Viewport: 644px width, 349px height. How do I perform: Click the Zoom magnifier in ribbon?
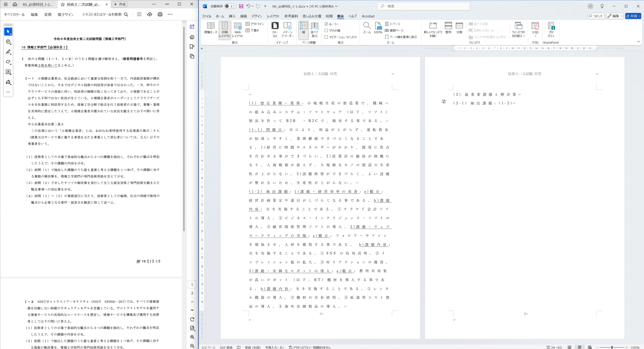pos(367,28)
